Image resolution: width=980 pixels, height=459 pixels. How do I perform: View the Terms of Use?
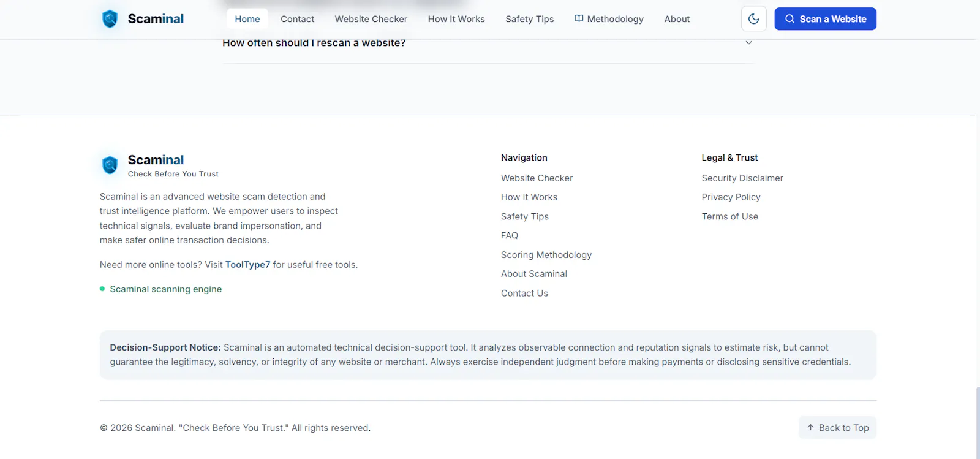[730, 216]
